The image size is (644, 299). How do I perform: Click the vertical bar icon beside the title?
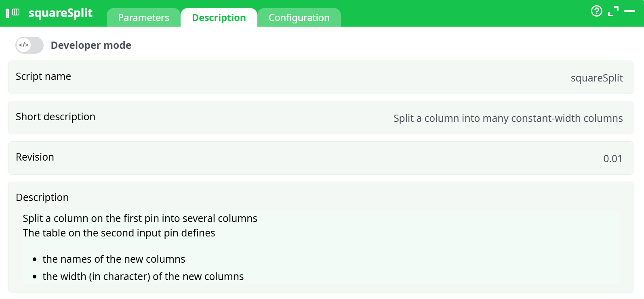pos(7,13)
